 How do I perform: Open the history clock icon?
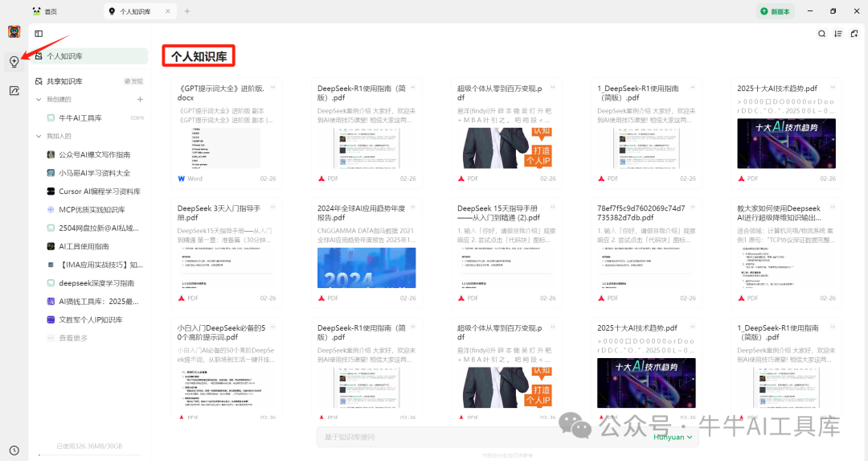14,451
